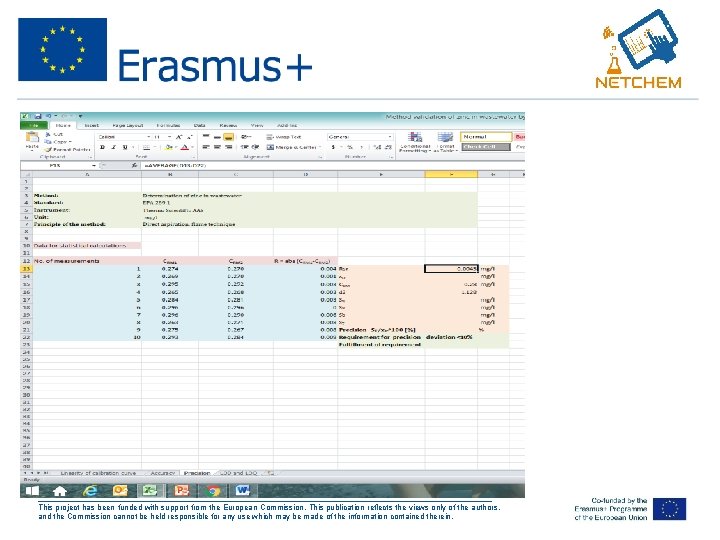Select cell with value 0.0045
720x540 pixels.
451,269
